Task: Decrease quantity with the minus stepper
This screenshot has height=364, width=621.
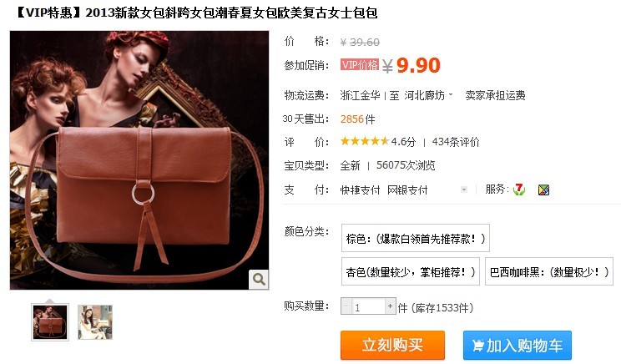Action: (346, 306)
